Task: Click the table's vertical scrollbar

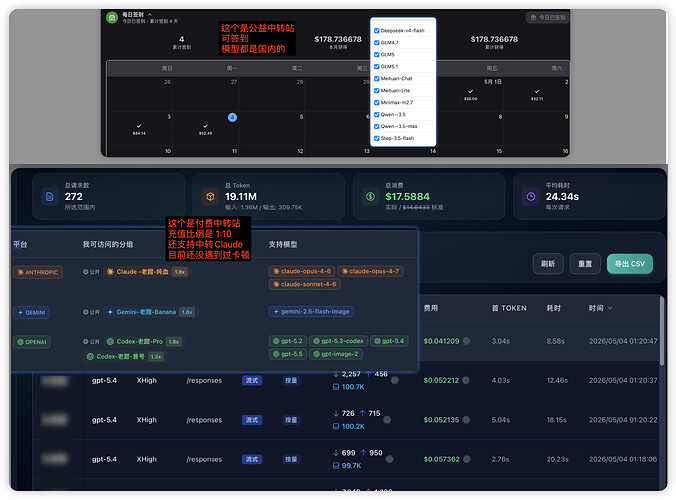Action: 662,332
